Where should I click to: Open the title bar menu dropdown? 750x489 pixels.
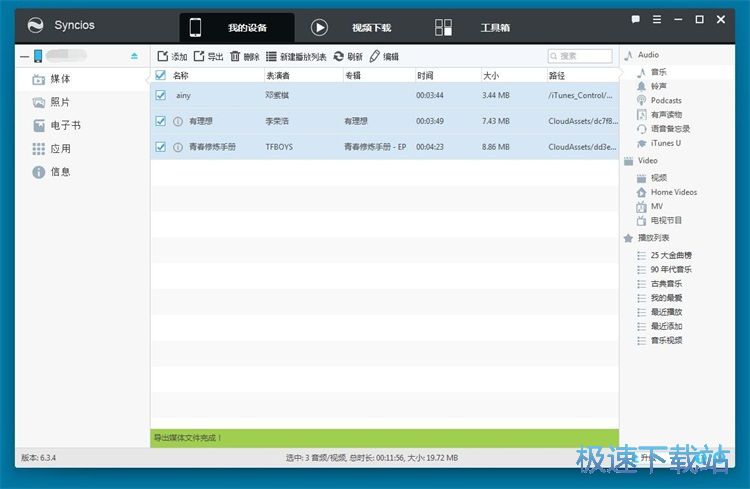[658, 19]
